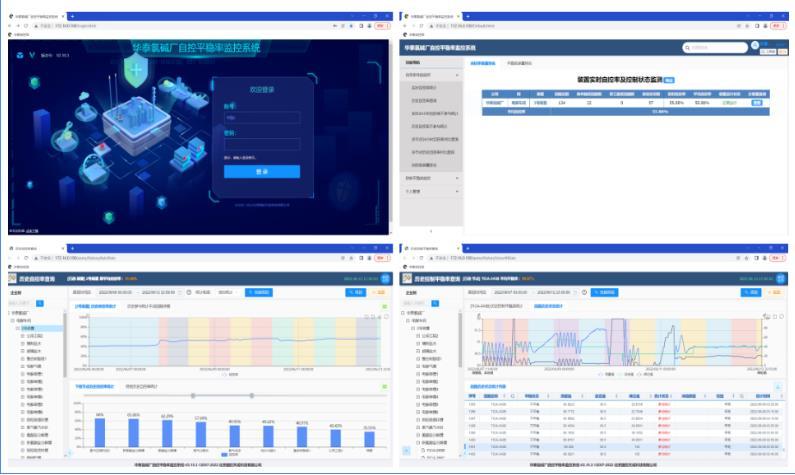Image resolution: width=795 pixels, height=475 pixels.
Task: Click the blue view button in status table row
Action: 756,102
